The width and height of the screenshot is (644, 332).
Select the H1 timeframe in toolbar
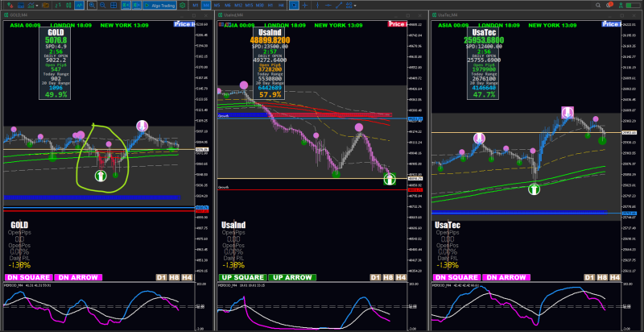tap(270, 6)
